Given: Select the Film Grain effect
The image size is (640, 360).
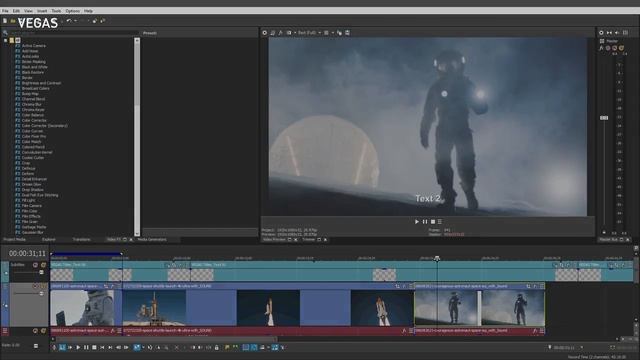Looking at the screenshot, I should pyautogui.click(x=29, y=222).
